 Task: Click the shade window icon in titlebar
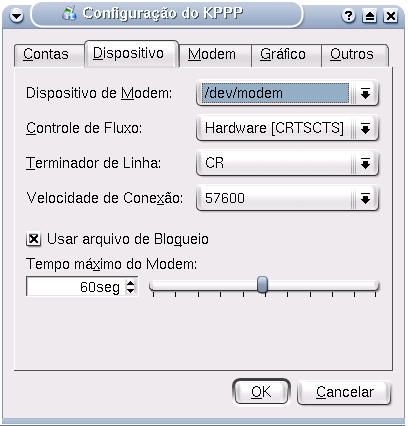point(369,16)
